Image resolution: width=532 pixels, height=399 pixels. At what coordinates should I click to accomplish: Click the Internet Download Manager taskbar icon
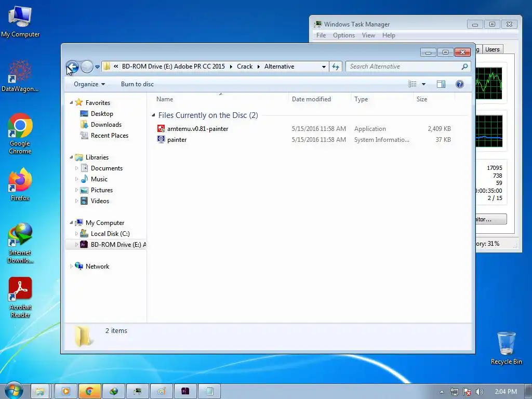pos(114,392)
